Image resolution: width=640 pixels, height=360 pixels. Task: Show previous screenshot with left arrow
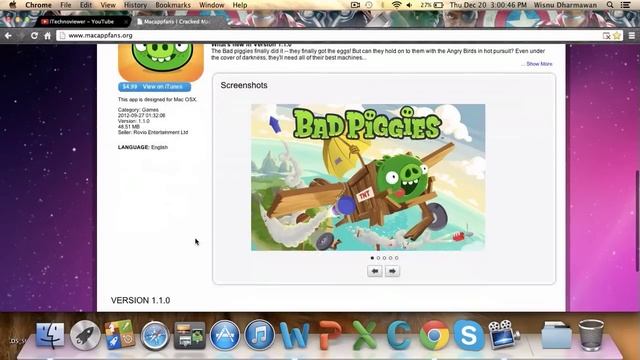(375, 271)
